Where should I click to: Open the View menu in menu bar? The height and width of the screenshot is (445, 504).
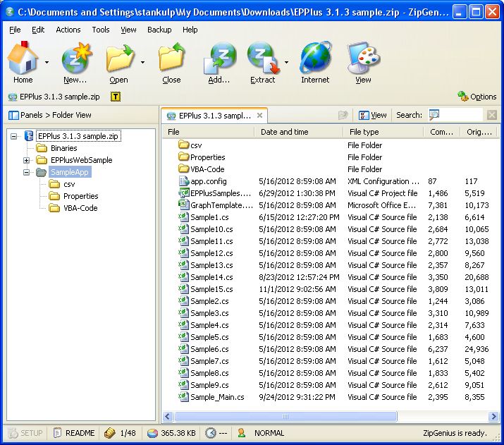point(128,30)
